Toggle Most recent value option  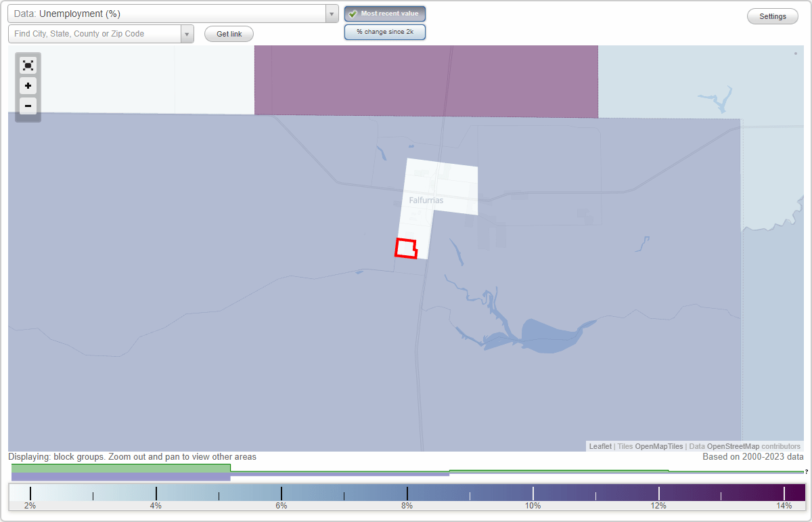[385, 14]
